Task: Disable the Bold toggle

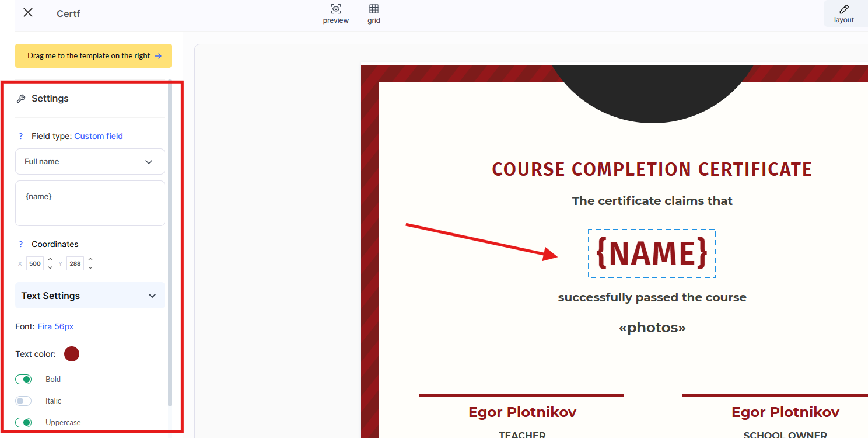Action: (23, 380)
